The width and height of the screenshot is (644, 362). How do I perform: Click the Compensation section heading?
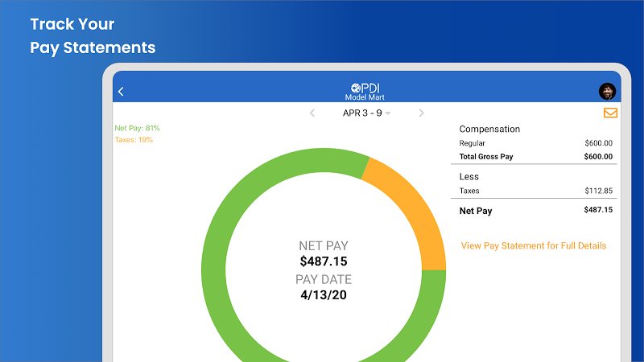[489, 129]
